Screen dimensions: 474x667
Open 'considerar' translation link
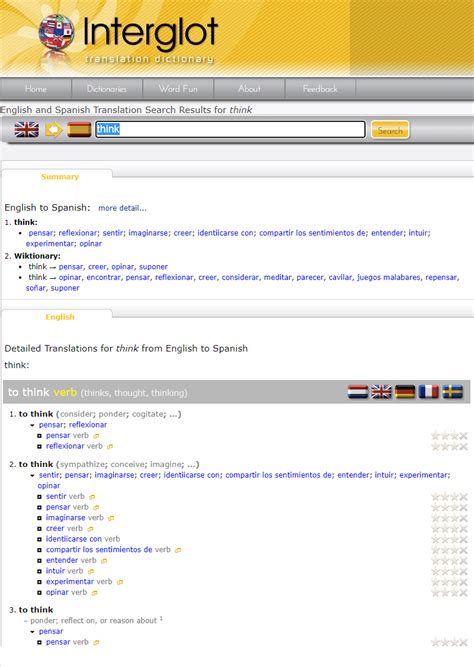[x=240, y=277]
